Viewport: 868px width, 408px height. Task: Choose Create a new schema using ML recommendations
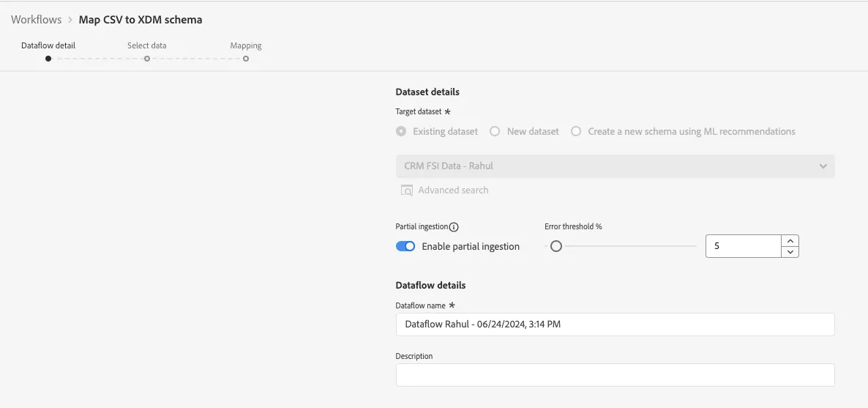pos(576,131)
